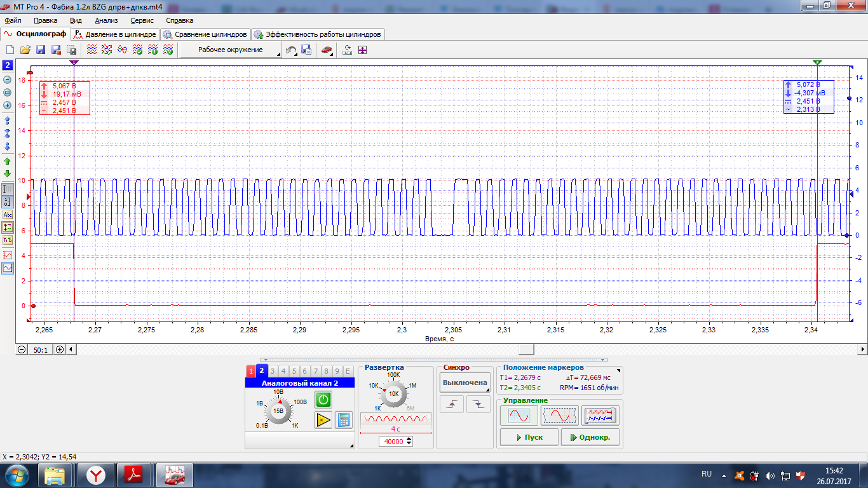Screen dimensions: 868x488
Task: Toggle the multi-channel recorder mode button
Action: (600, 416)
